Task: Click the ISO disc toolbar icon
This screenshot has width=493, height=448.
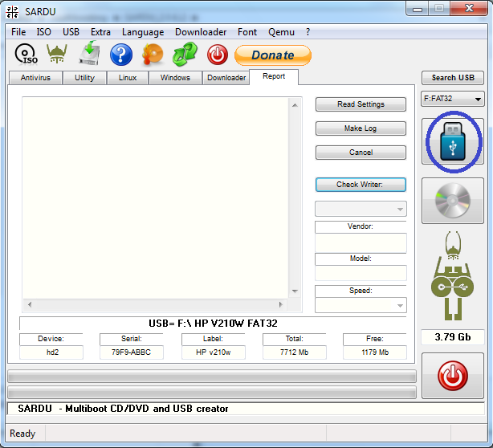Action: point(26,55)
